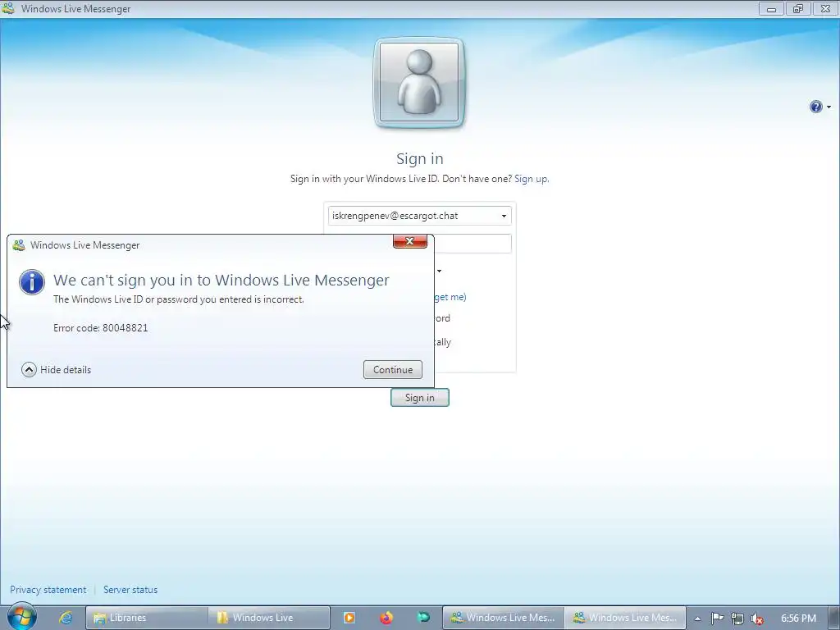Click the Continue button in the error dialog
The height and width of the screenshot is (630, 840).
(393, 370)
